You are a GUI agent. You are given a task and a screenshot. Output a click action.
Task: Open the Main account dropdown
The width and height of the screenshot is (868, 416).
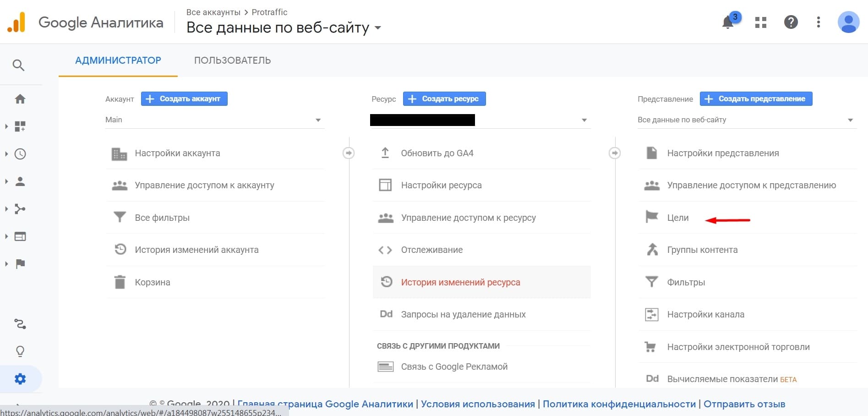[215, 120]
